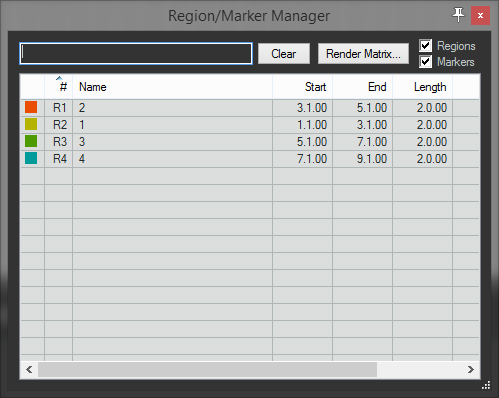
Task: Toggle the Regions checkbox
Action: pyautogui.click(x=425, y=46)
